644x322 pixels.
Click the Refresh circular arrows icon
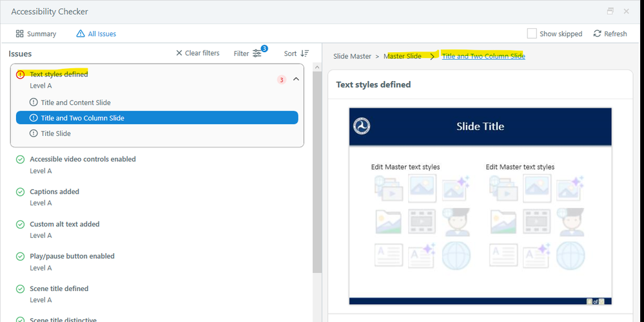[597, 33]
